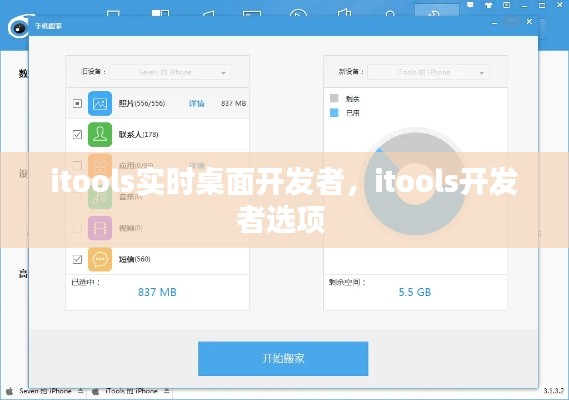Click the storage donut chart
This screenshot has width=569, height=400.
(x=416, y=184)
